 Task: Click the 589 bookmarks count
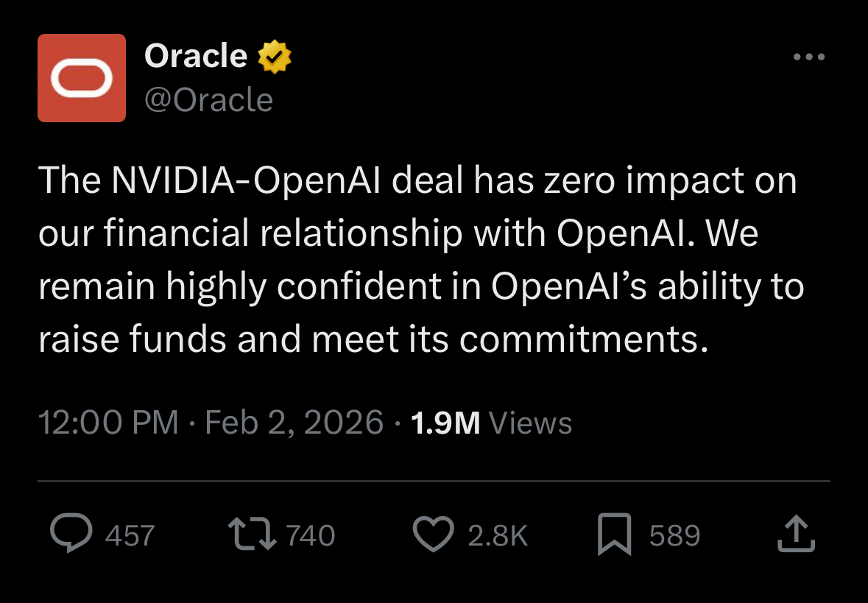click(x=674, y=535)
